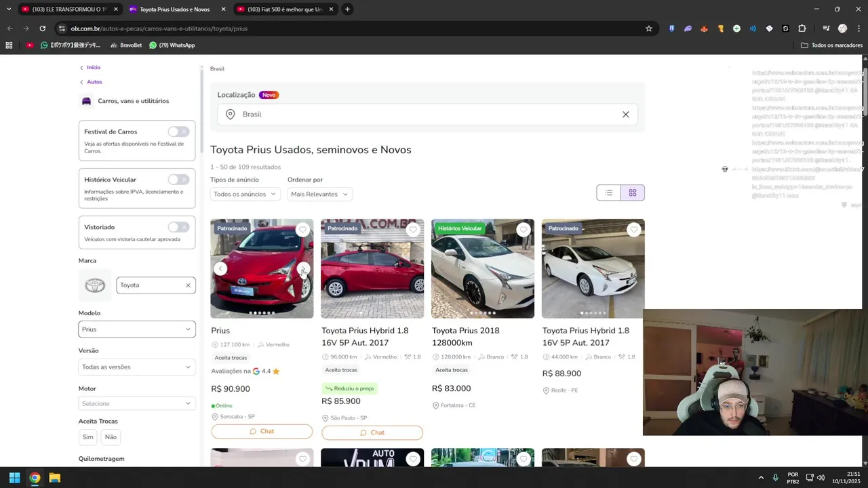This screenshot has height=488, width=868.
Task: Open the Prius R$ 90.900 listing title
Action: (220, 331)
